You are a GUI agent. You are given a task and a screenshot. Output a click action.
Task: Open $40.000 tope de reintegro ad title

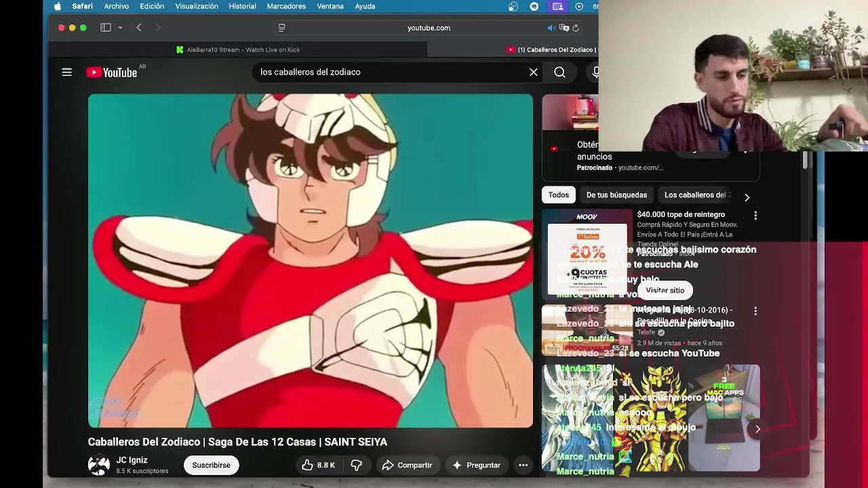[681, 214]
